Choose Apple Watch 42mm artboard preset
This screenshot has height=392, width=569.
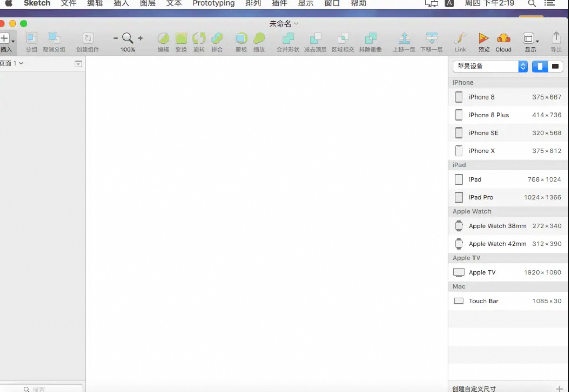click(x=508, y=244)
